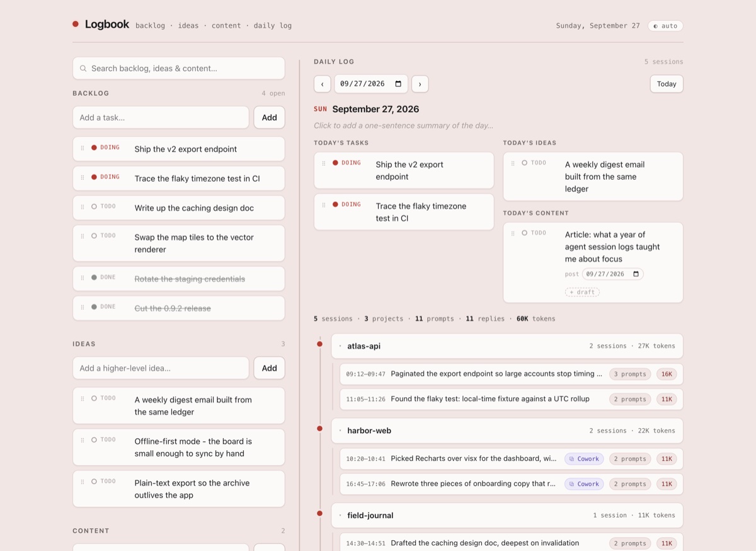Click drag handle for Swap the map tiles task
This screenshot has height=551, width=756.
(83, 236)
